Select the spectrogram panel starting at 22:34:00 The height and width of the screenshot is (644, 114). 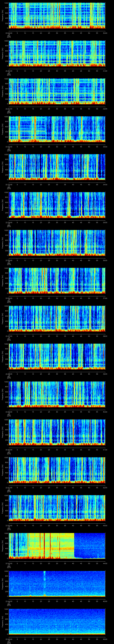pos(57,205)
